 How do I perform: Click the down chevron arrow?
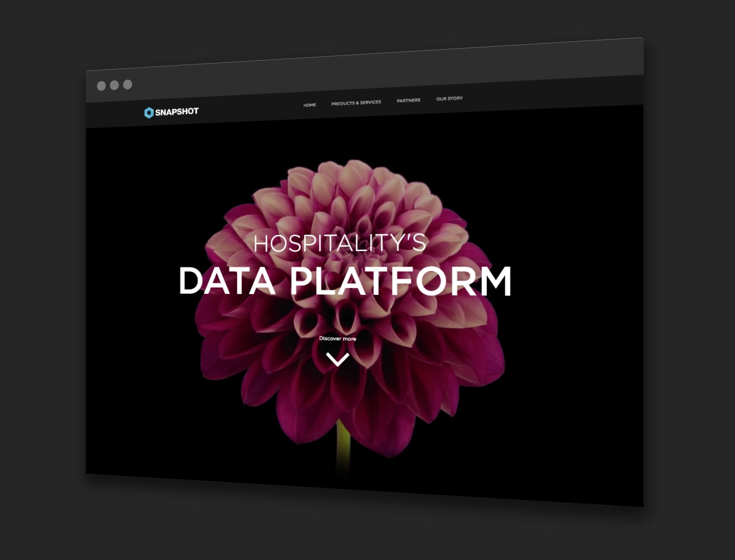click(337, 360)
